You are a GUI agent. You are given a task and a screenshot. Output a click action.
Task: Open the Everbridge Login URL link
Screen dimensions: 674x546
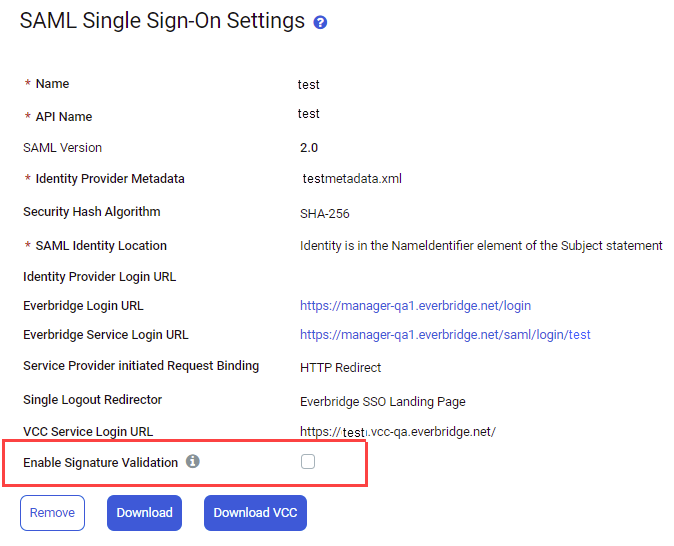click(x=415, y=306)
